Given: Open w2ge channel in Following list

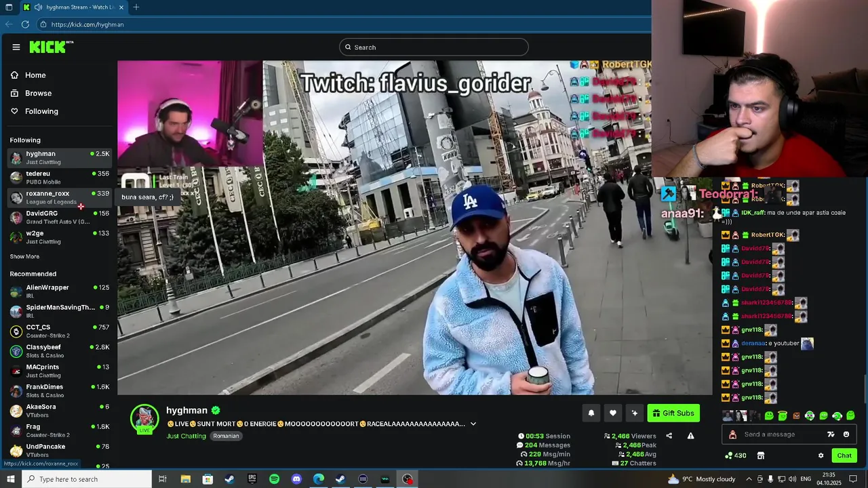Looking at the screenshot, I should [60, 237].
